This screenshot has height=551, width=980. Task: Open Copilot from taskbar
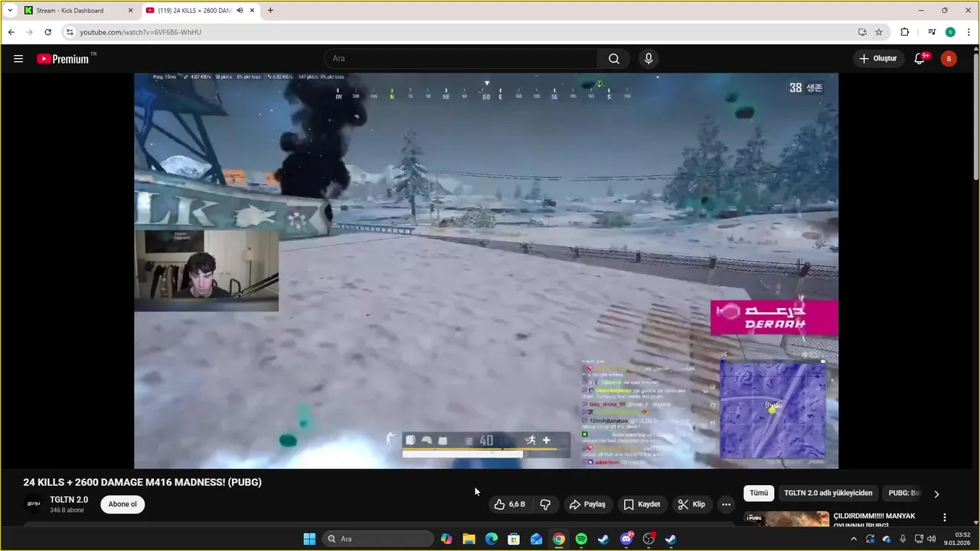(x=446, y=539)
